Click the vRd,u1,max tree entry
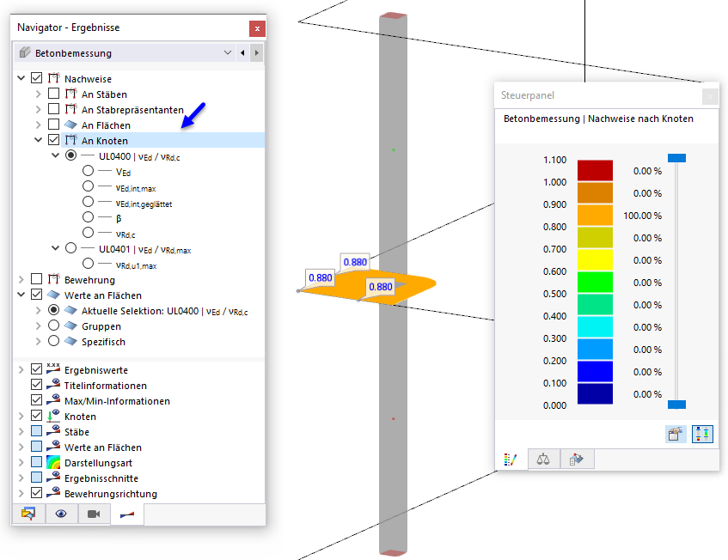Image resolution: width=728 pixels, height=560 pixels. pos(136,265)
